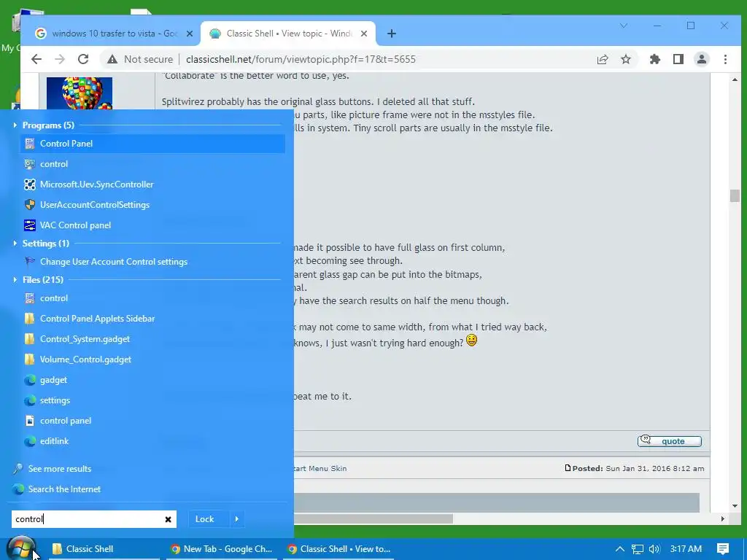
Task: Click the quote button on the post
Action: pyautogui.click(x=670, y=441)
